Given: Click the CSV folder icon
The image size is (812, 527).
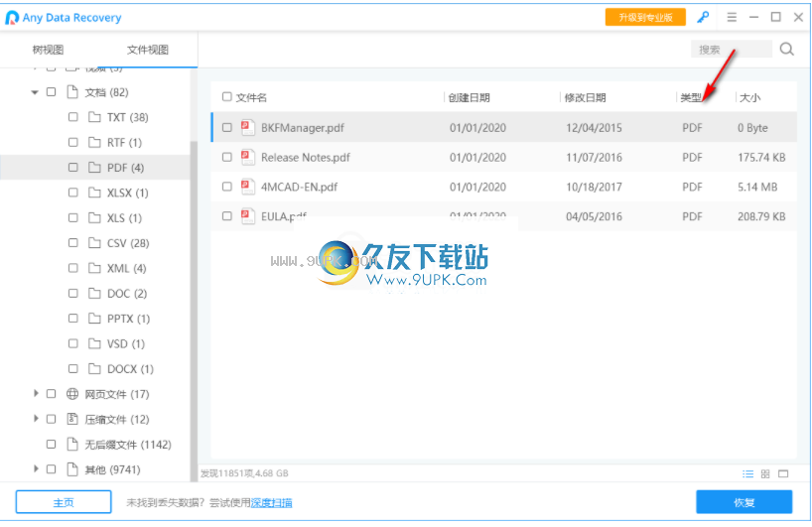Looking at the screenshot, I should point(94,243).
